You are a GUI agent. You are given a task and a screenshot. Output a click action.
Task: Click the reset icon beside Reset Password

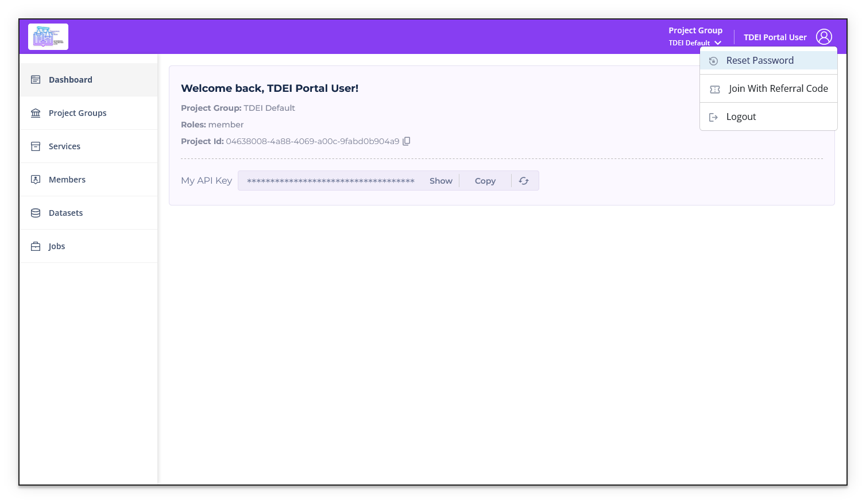[x=713, y=60]
